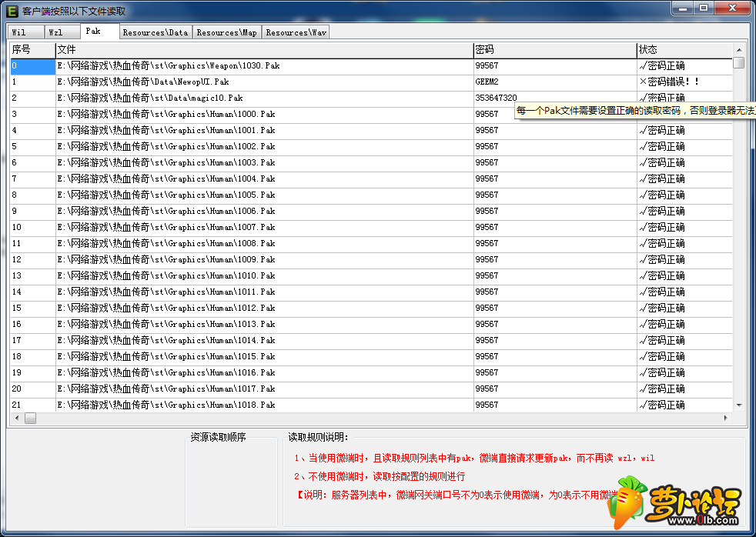Click the vertical scrollbar down arrow
This screenshot has width=756, height=537.
(x=738, y=405)
